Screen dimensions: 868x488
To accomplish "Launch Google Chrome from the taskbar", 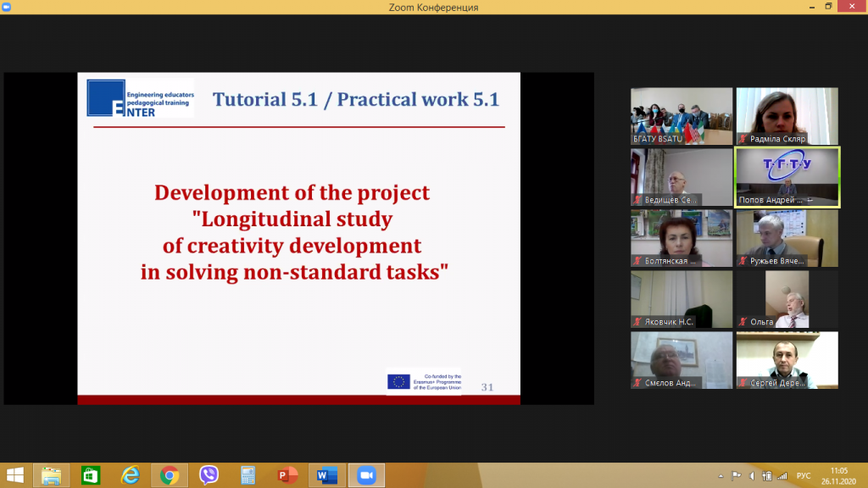I will point(169,475).
